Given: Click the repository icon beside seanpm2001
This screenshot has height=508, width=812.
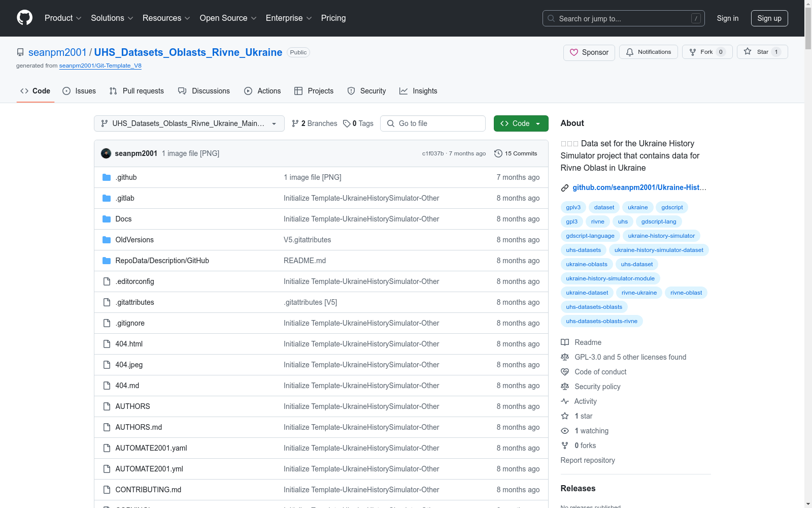Looking at the screenshot, I should (20, 52).
